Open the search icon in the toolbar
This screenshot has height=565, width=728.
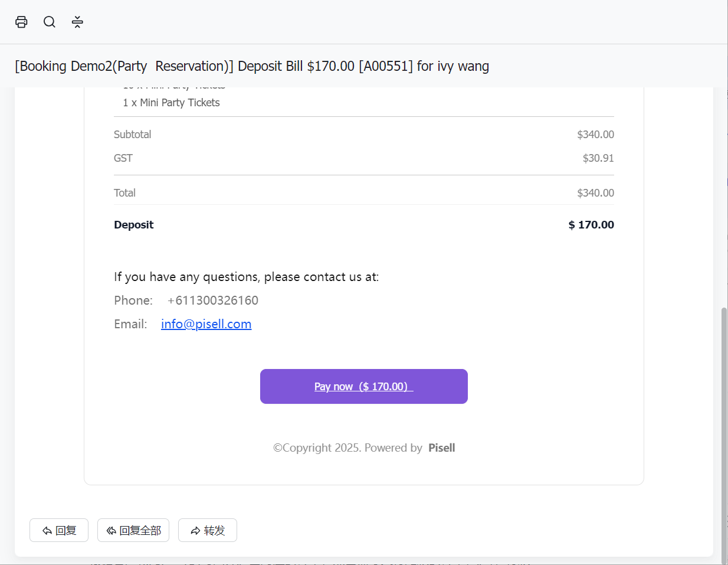[50, 22]
